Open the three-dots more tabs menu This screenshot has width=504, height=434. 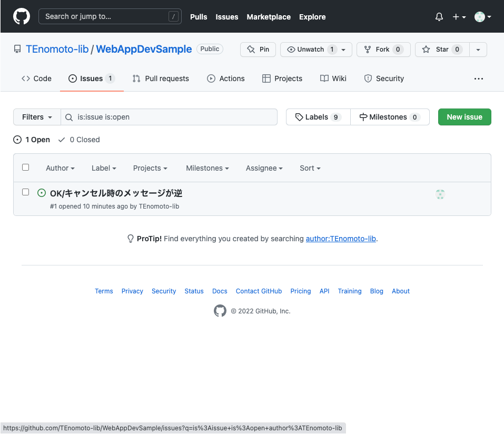pos(479,78)
